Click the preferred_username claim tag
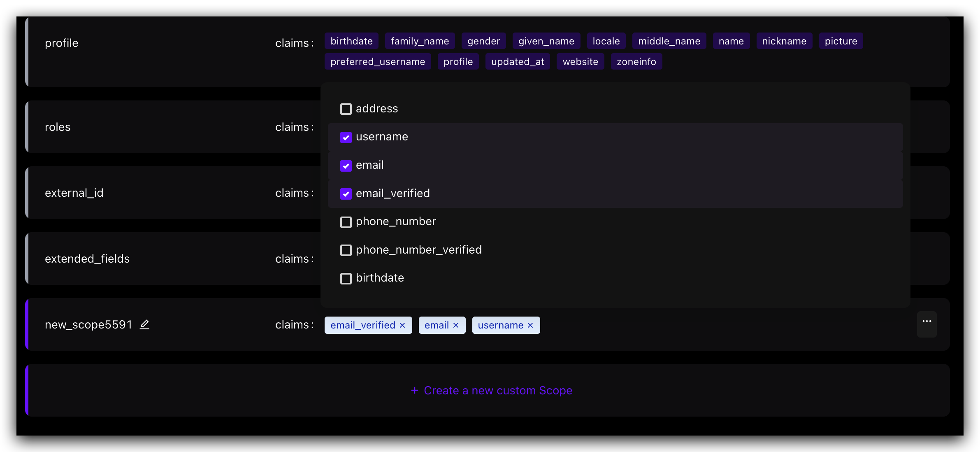980x452 pixels. [x=378, y=61]
